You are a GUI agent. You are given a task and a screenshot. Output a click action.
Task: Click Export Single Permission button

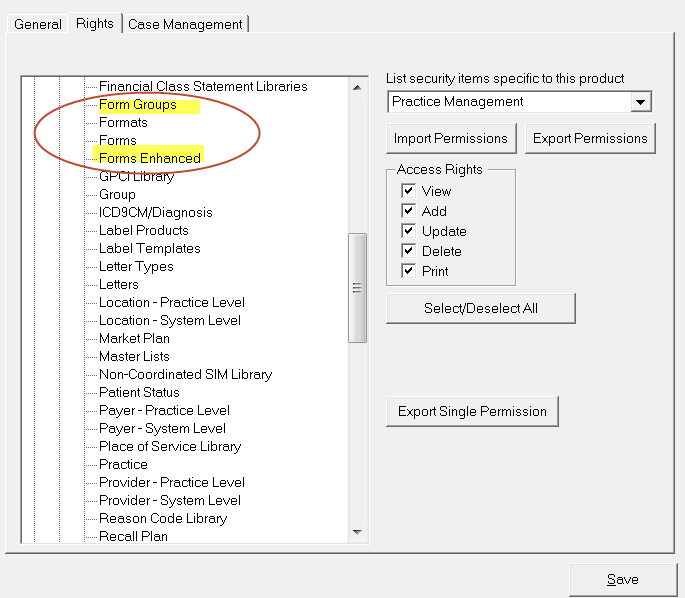[472, 411]
